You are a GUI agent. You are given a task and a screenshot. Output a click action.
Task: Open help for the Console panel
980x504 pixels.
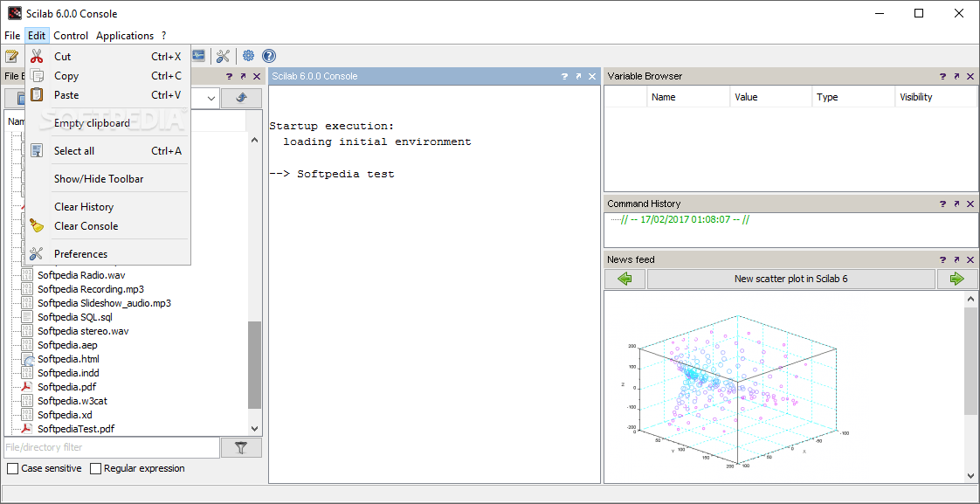[564, 76]
